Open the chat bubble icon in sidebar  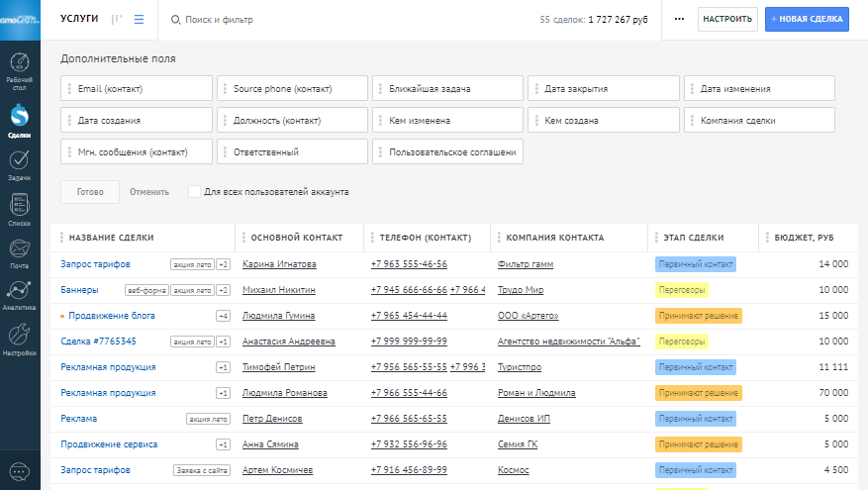[x=20, y=472]
